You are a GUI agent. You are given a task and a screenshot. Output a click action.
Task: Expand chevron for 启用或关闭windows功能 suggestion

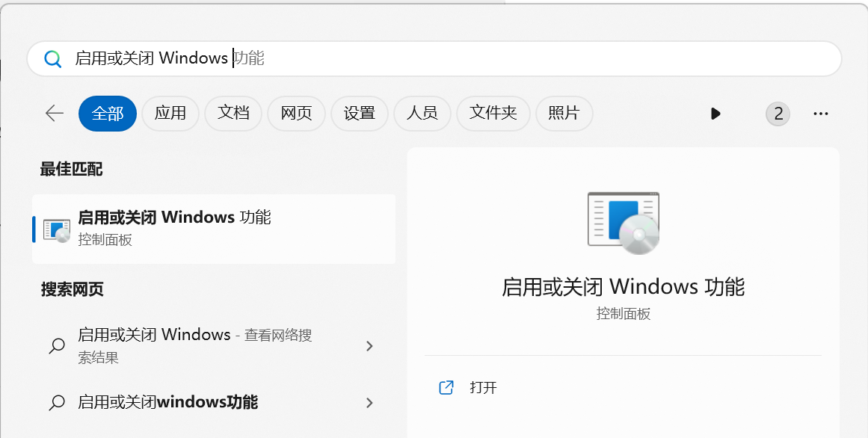(x=370, y=403)
